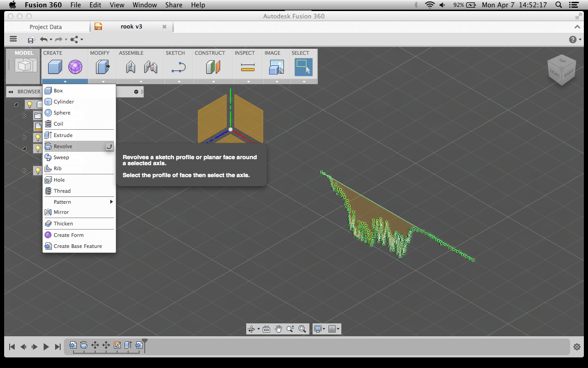Open the CONSTRUCT panel dropdown arrow
The width and height of the screenshot is (588, 368).
(213, 81)
